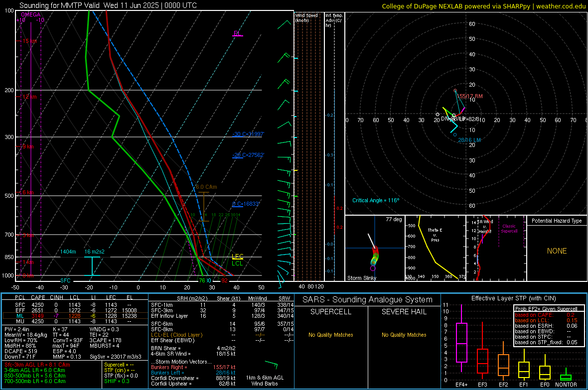This screenshot has width=588, height=390.
Task: Click the red 15 km height marker
Action: pos(29,41)
